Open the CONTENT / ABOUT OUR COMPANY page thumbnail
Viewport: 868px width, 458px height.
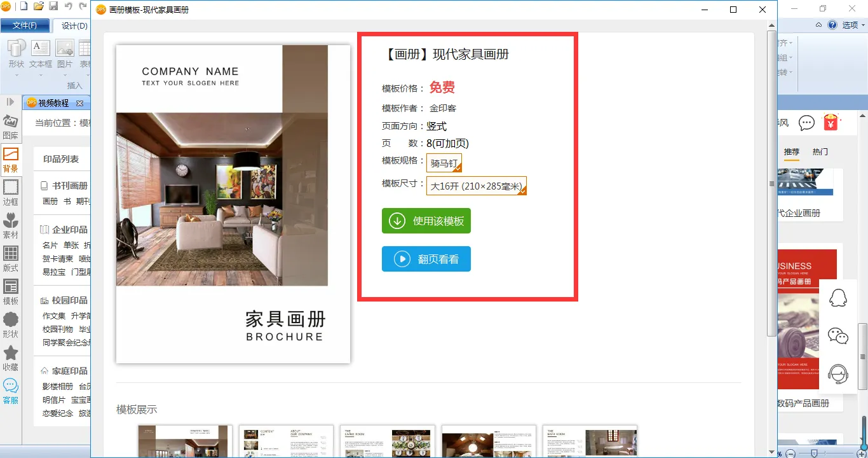(x=287, y=441)
